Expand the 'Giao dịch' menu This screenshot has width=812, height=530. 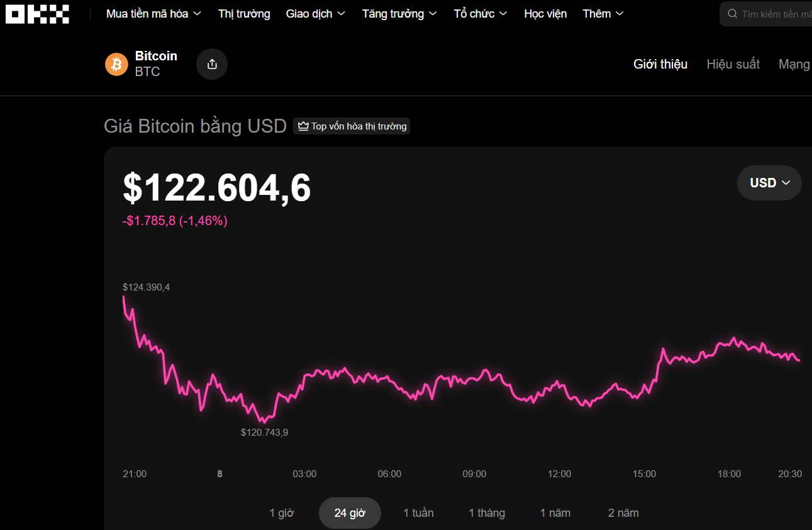[x=315, y=13]
